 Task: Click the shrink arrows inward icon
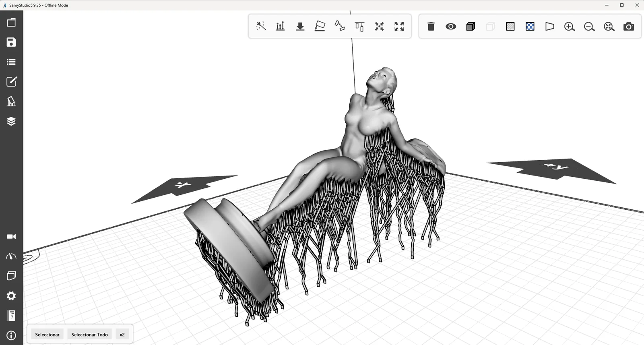(x=379, y=27)
